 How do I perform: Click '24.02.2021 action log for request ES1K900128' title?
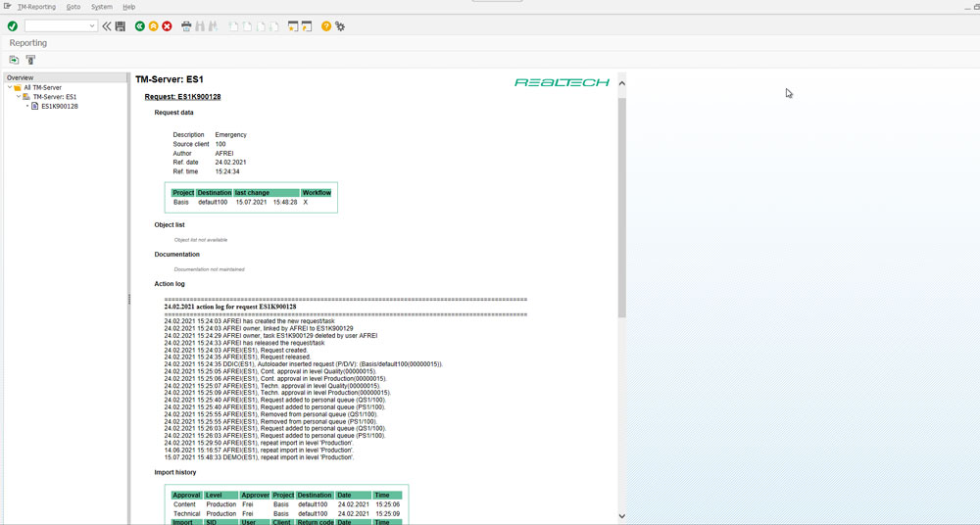(230, 307)
